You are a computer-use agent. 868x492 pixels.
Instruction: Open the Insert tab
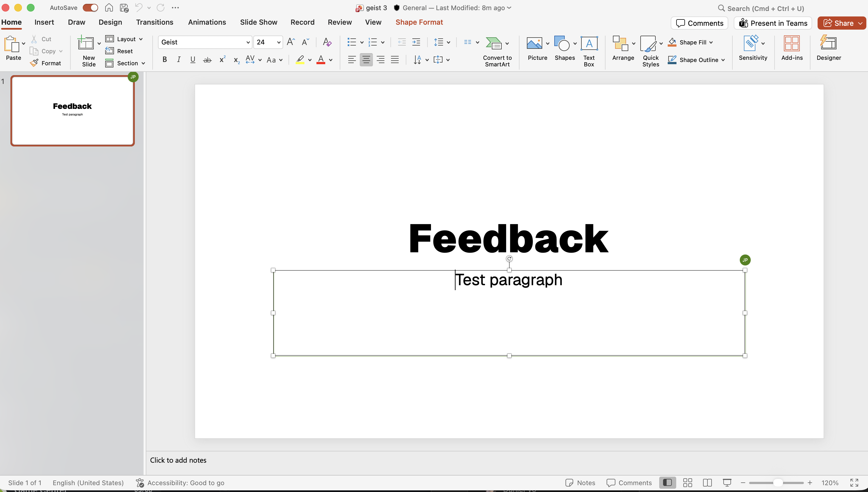coord(44,22)
